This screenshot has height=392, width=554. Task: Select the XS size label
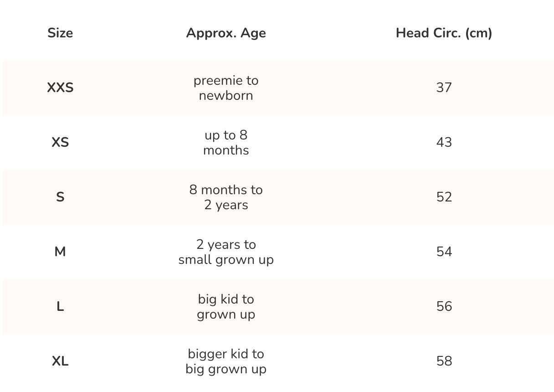pyautogui.click(x=60, y=143)
